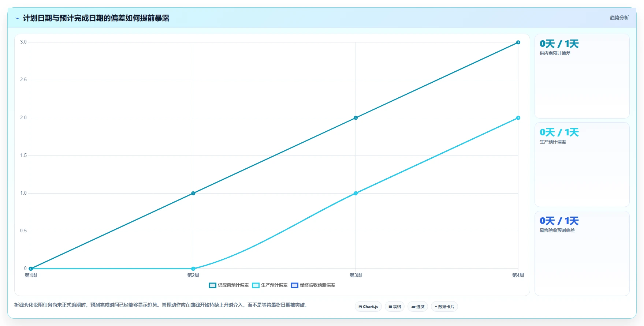
Task: Click supplier line point at 第4周 value 3.0
Action: [518, 42]
